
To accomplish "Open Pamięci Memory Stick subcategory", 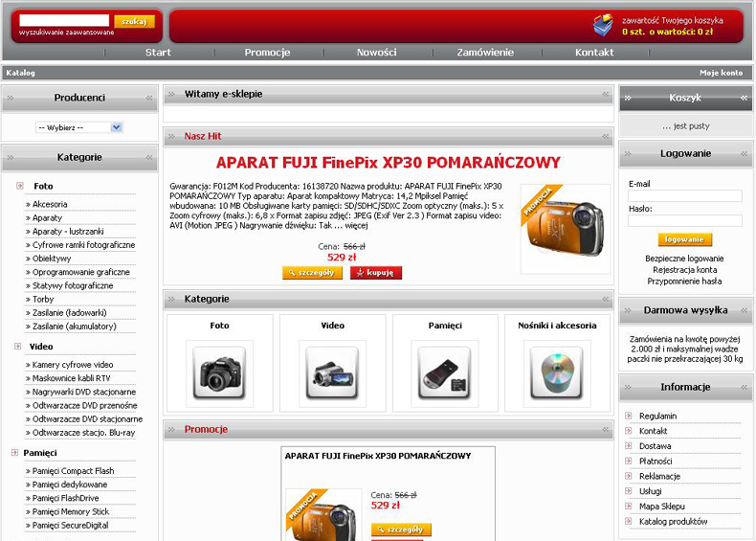I will pos(71,511).
